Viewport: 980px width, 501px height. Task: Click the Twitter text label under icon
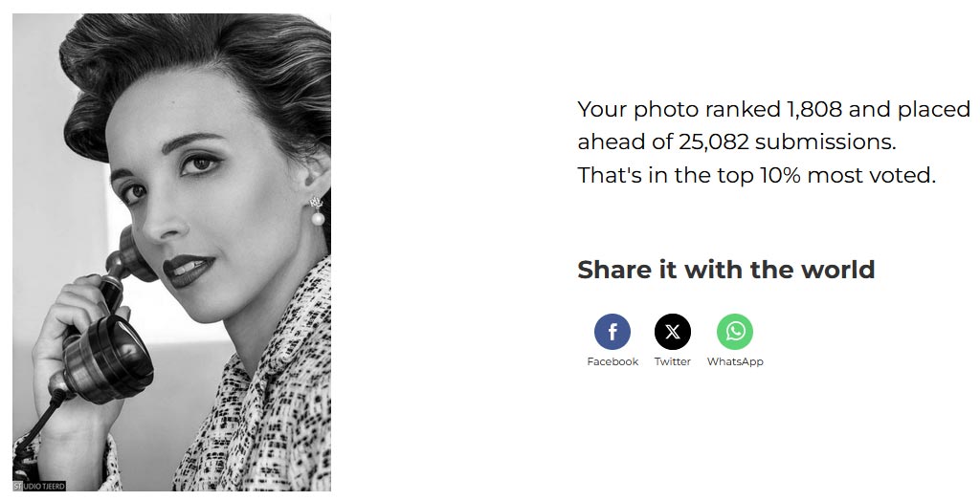coord(673,361)
